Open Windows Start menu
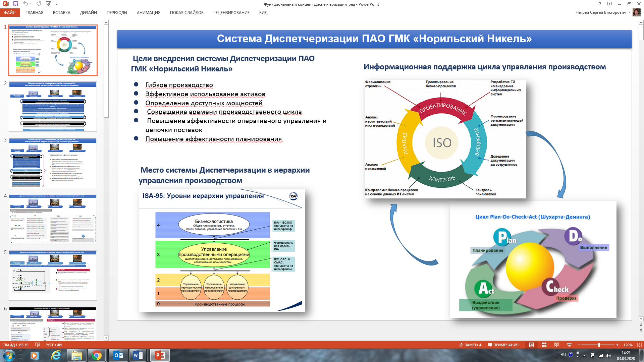Viewport: 644px width, 362px height. tap(9, 355)
